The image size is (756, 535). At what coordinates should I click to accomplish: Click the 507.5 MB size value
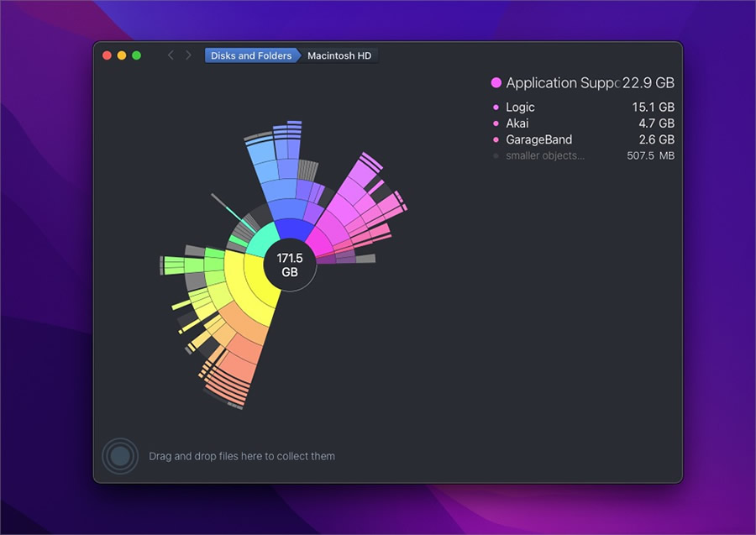pos(650,155)
